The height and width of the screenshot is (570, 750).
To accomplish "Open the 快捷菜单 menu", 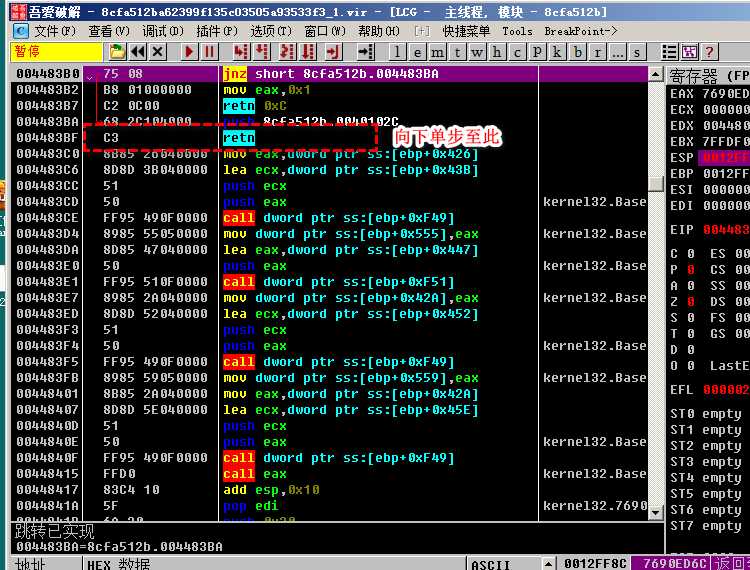I will coord(466,31).
